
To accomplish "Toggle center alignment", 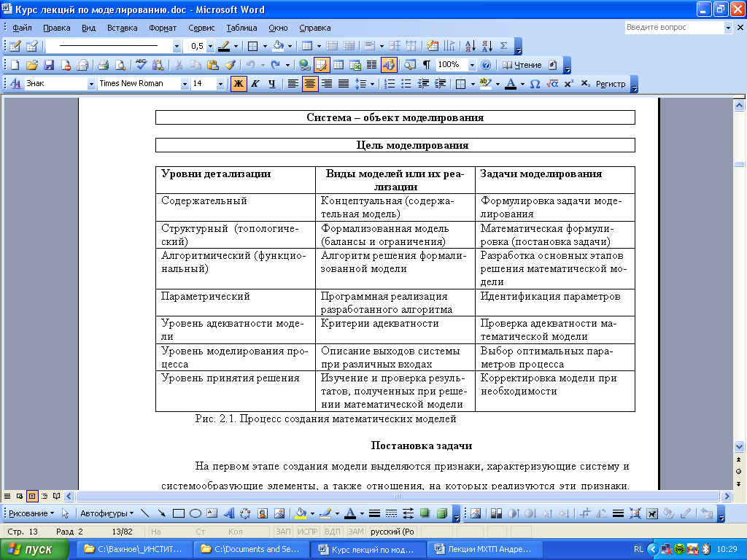I will click(309, 84).
